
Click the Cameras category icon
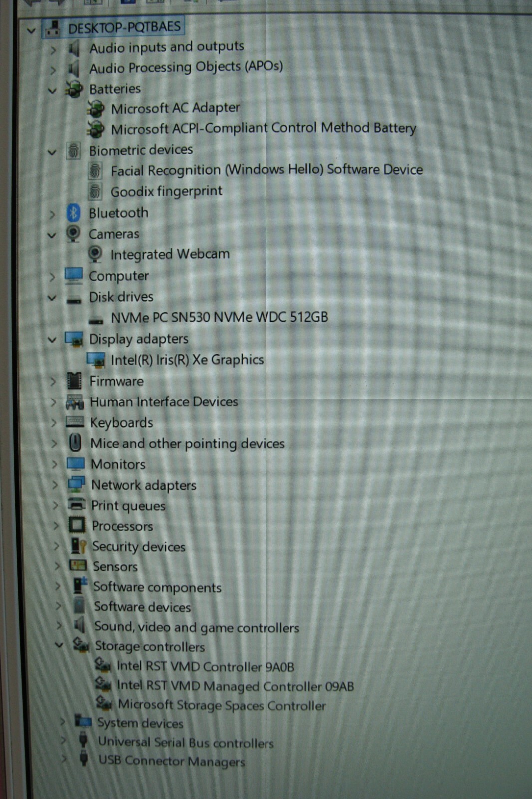point(73,233)
